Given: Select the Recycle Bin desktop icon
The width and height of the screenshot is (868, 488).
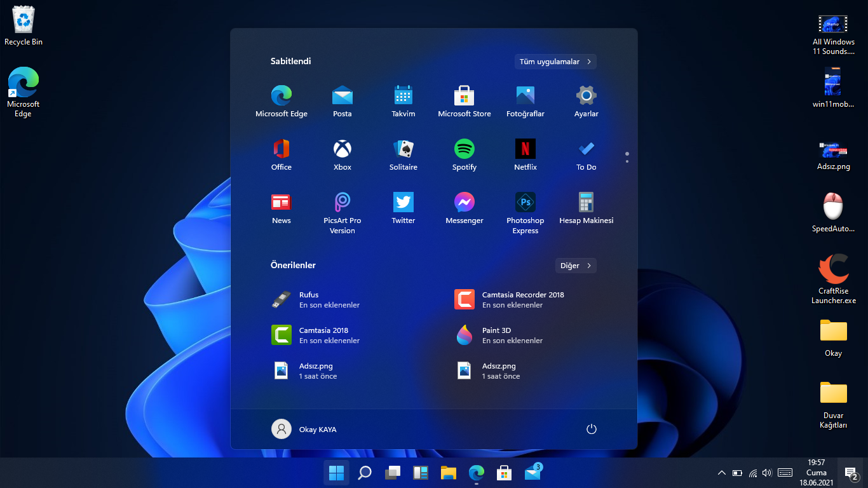Looking at the screenshot, I should pyautogui.click(x=24, y=26).
